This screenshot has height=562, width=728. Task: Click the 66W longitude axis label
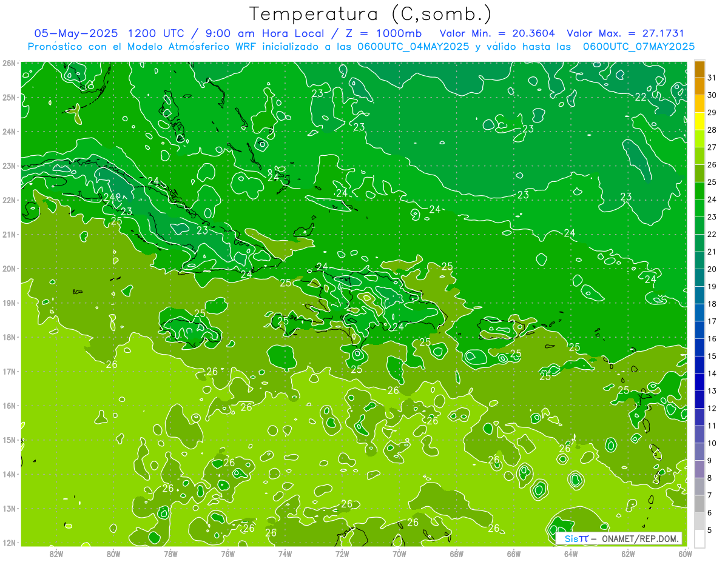(x=513, y=554)
